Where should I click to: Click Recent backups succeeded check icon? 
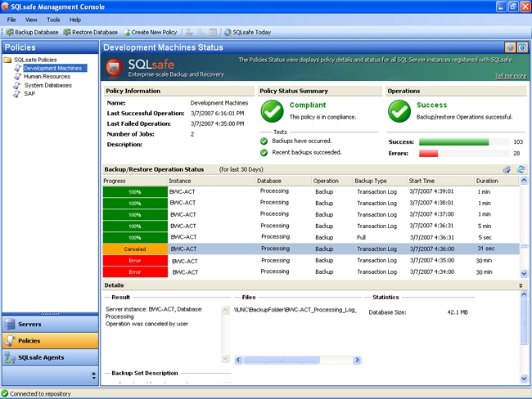264,153
